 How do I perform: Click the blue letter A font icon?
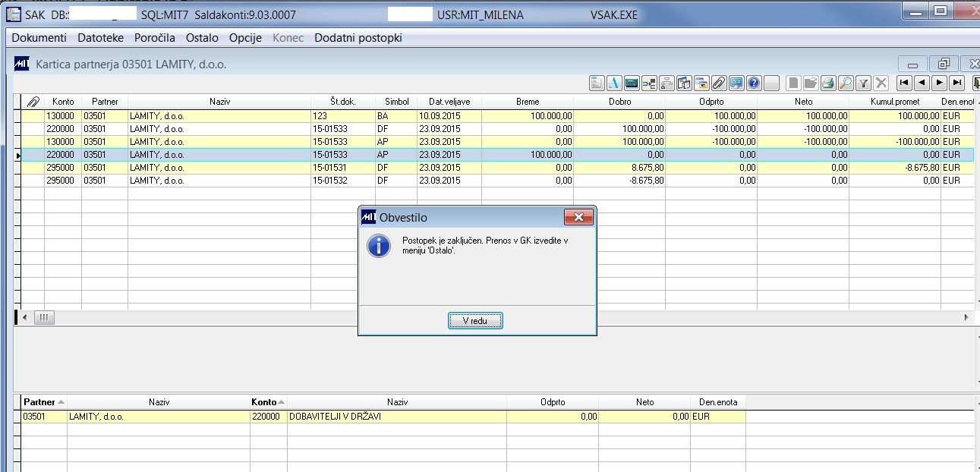[614, 83]
